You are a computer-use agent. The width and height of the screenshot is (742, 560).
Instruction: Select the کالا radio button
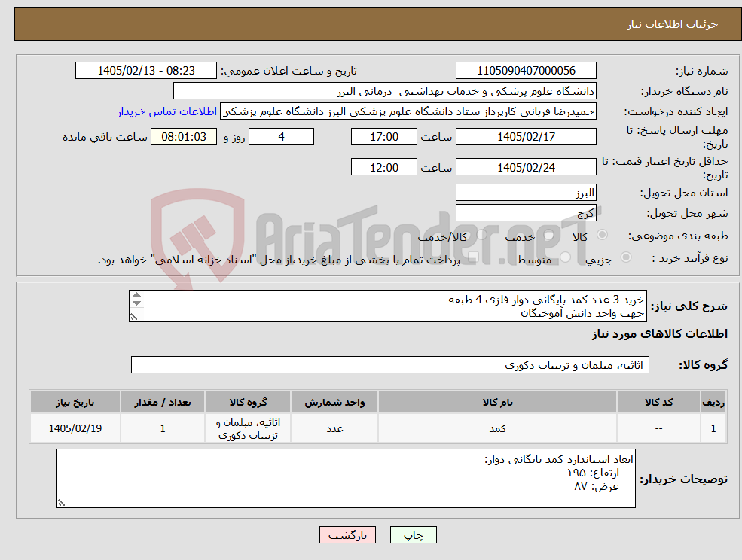click(x=603, y=235)
